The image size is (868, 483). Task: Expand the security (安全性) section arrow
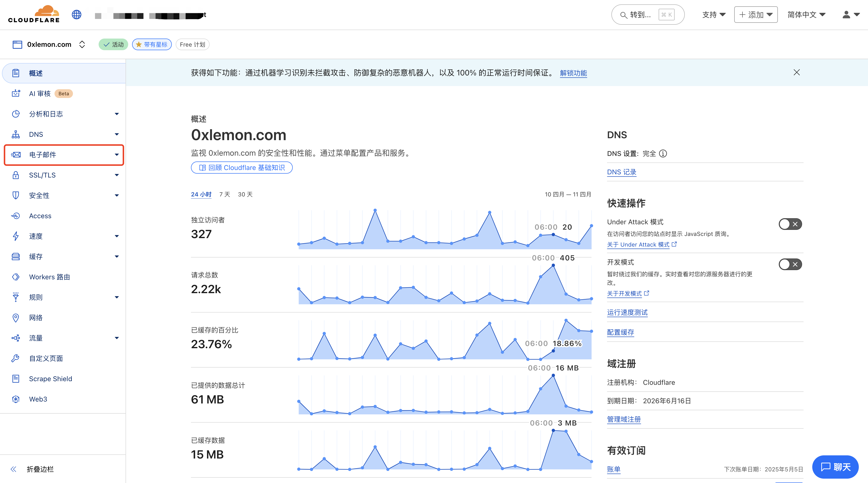(x=117, y=195)
